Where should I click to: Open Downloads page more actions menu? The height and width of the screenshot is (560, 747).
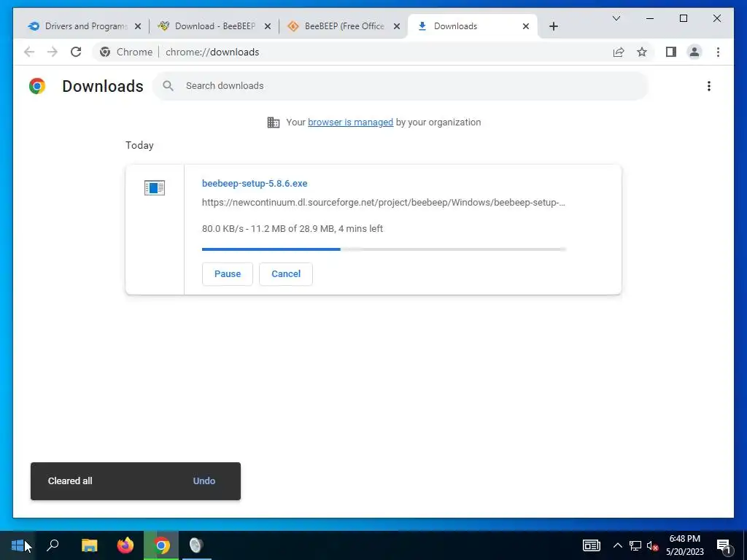pyautogui.click(x=709, y=86)
